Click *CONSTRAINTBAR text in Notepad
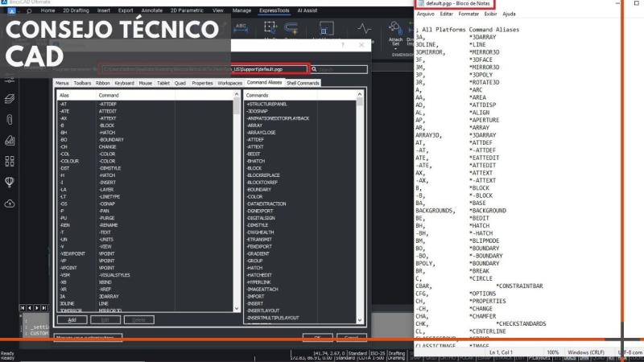644x362 pixels. [x=519, y=286]
